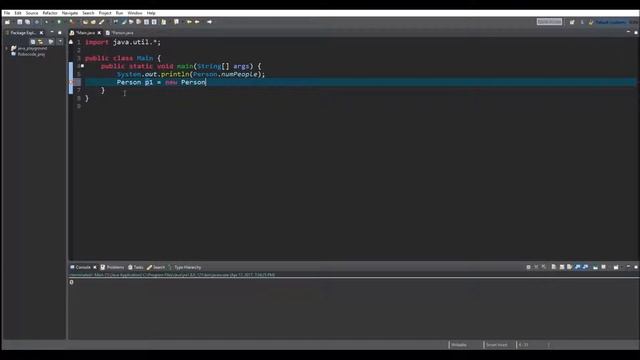Click the Save All toolbar icon
The height and width of the screenshot is (360, 640).
(x=27, y=22)
